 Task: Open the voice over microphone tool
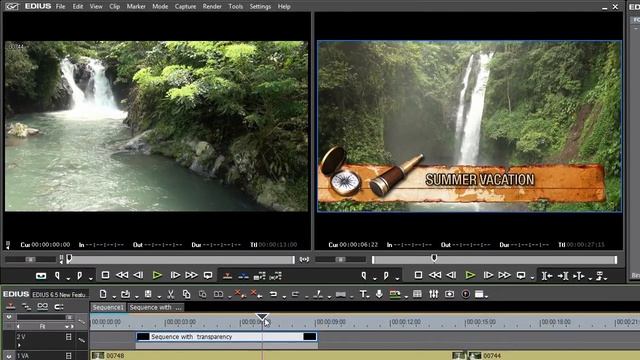379,294
